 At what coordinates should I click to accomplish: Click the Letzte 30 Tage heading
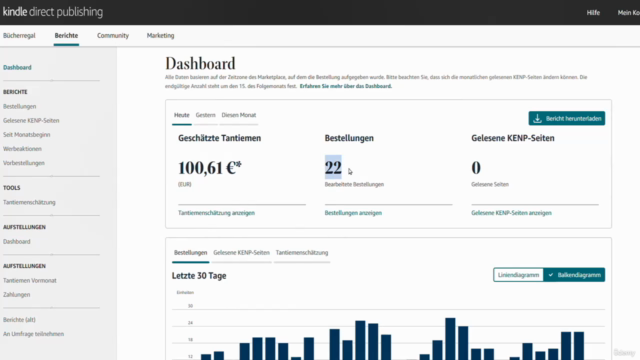pos(199,276)
